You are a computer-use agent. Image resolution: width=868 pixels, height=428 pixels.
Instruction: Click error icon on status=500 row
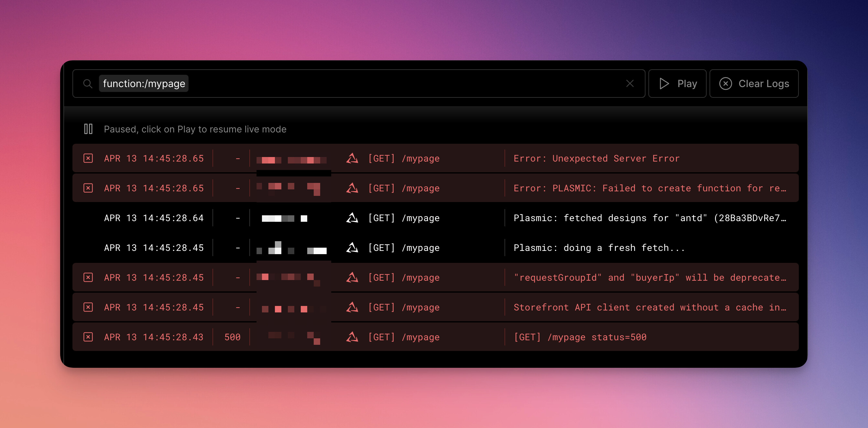88,337
